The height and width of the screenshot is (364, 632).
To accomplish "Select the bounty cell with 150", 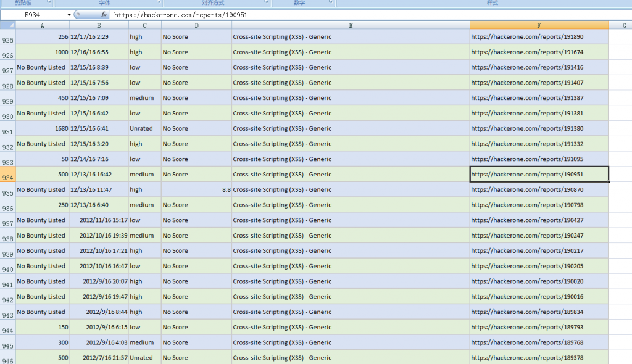I will pyautogui.click(x=43, y=328).
